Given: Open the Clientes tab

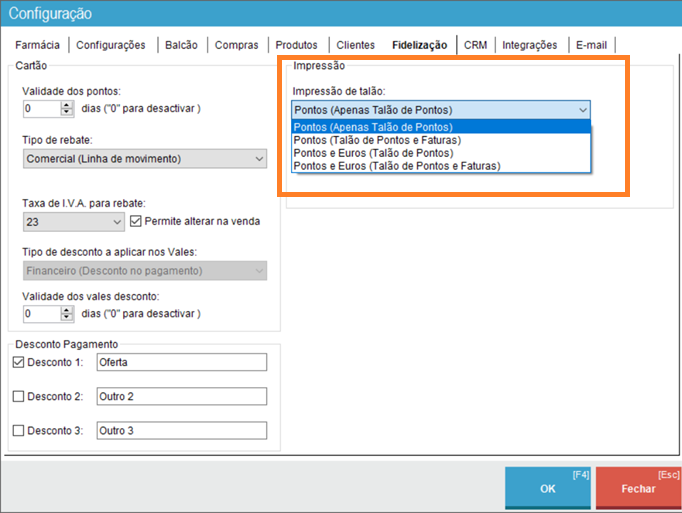Looking at the screenshot, I should pyautogui.click(x=355, y=45).
